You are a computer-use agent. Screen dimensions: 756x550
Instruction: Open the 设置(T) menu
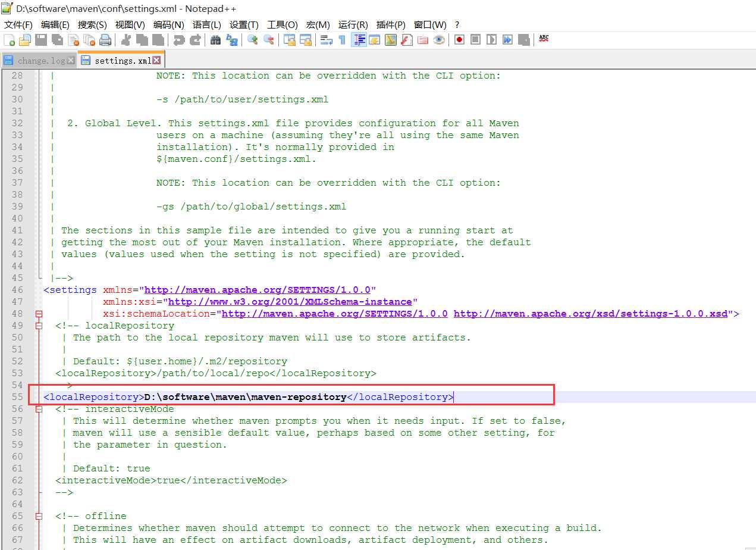pyautogui.click(x=244, y=24)
